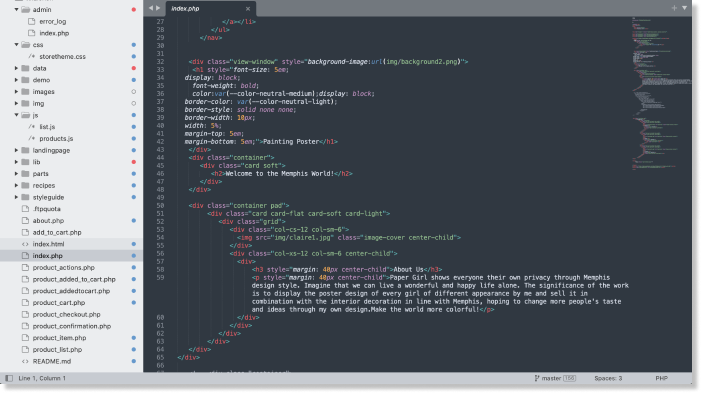Open master branch status item
The width and height of the screenshot is (701, 393).
pyautogui.click(x=555, y=378)
